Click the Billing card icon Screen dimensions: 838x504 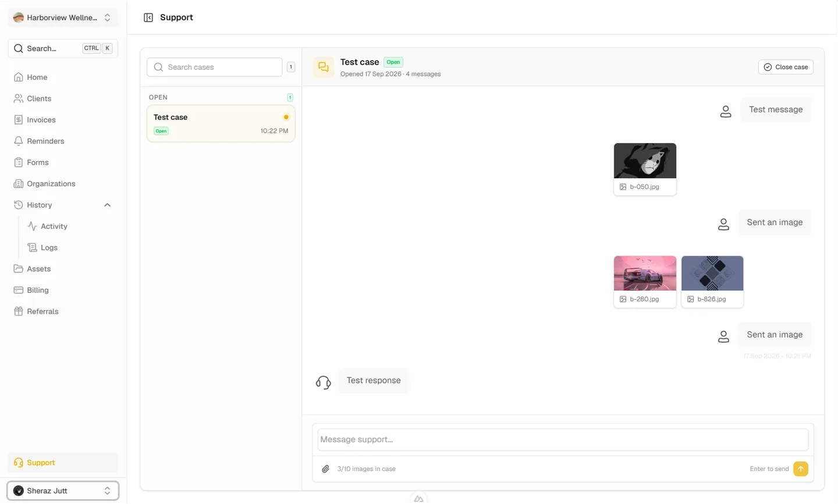coord(19,290)
